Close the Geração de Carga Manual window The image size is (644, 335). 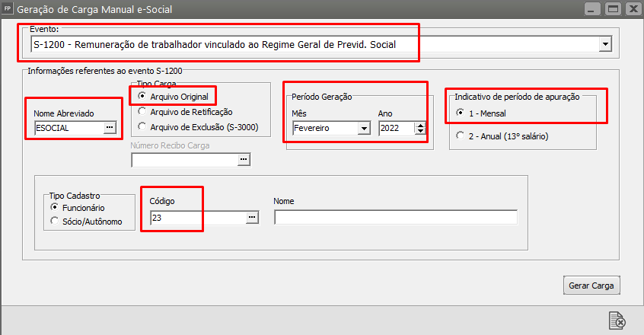tap(634, 8)
